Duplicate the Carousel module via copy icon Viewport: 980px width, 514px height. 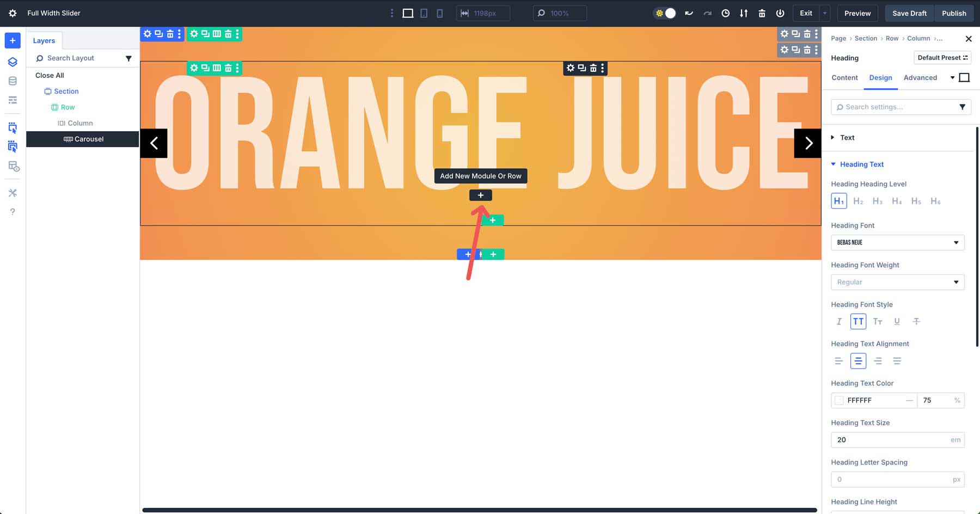pyautogui.click(x=581, y=68)
